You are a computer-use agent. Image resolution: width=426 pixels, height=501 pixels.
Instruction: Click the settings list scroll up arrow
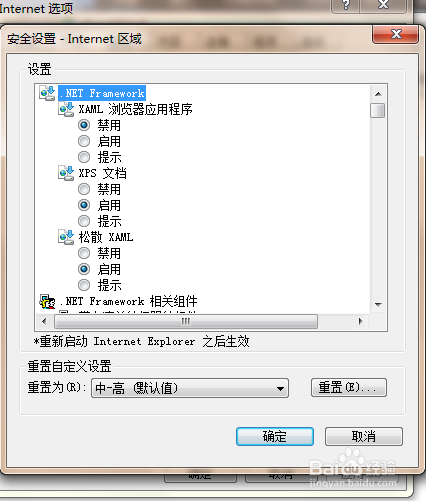378,94
